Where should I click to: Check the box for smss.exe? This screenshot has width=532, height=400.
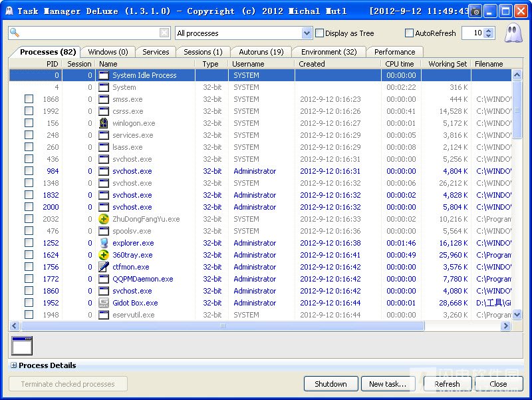coord(29,99)
